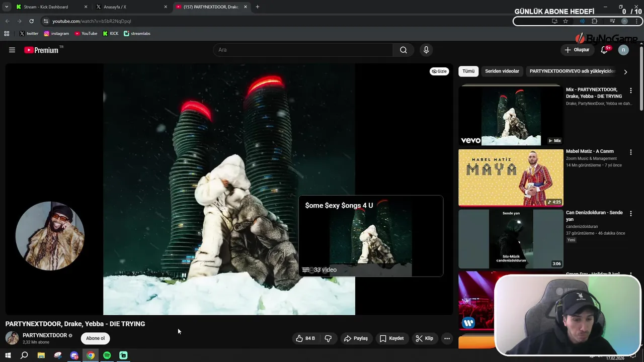Open Chrome extensions puzzle icon
Screen dimensions: 644x362
coord(594,21)
